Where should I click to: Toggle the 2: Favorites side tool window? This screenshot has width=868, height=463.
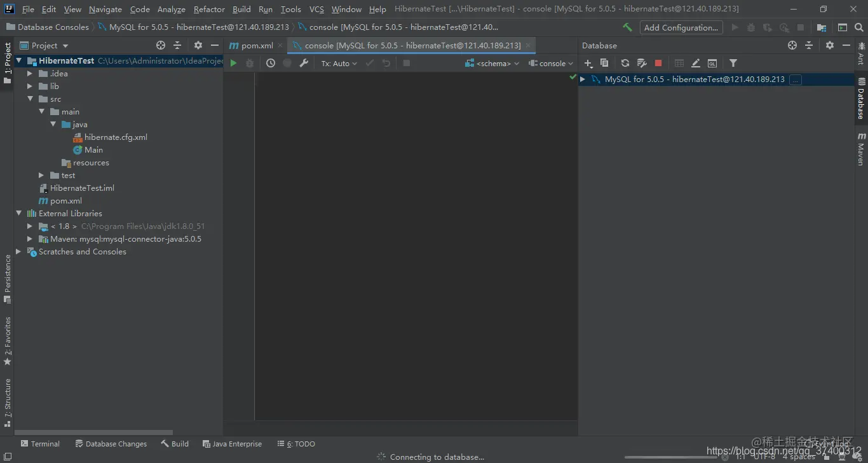point(7,340)
